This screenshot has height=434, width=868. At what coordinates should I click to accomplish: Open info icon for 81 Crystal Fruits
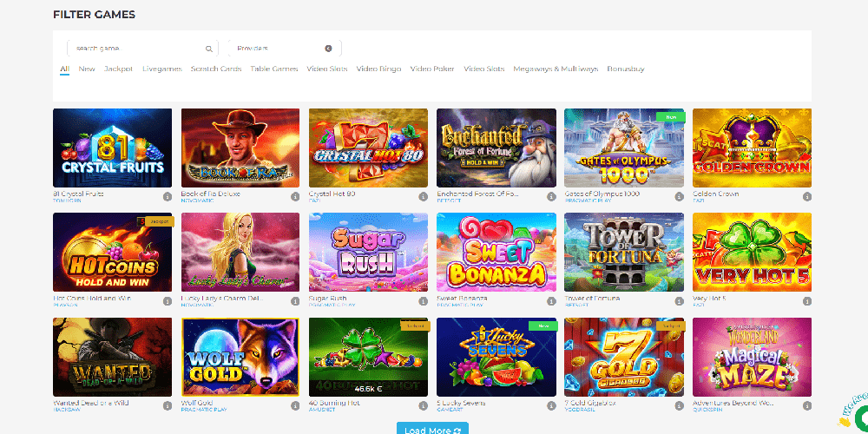pos(167,196)
